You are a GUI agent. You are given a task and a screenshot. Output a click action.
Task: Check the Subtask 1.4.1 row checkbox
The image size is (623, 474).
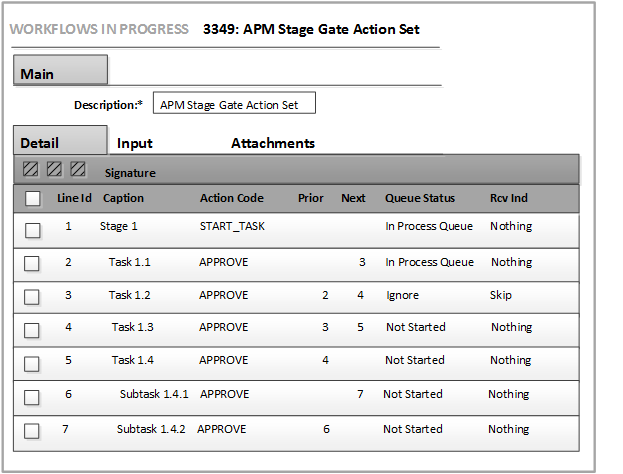(32, 396)
